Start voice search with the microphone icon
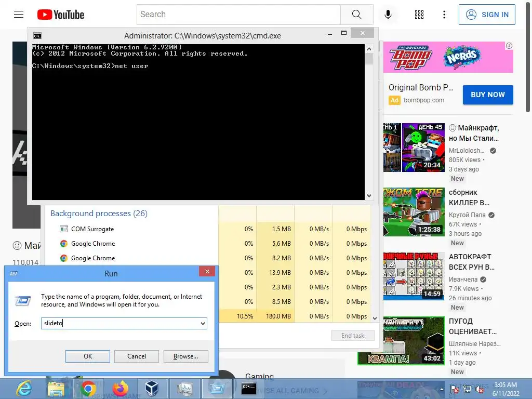The height and width of the screenshot is (399, 532). click(388, 14)
